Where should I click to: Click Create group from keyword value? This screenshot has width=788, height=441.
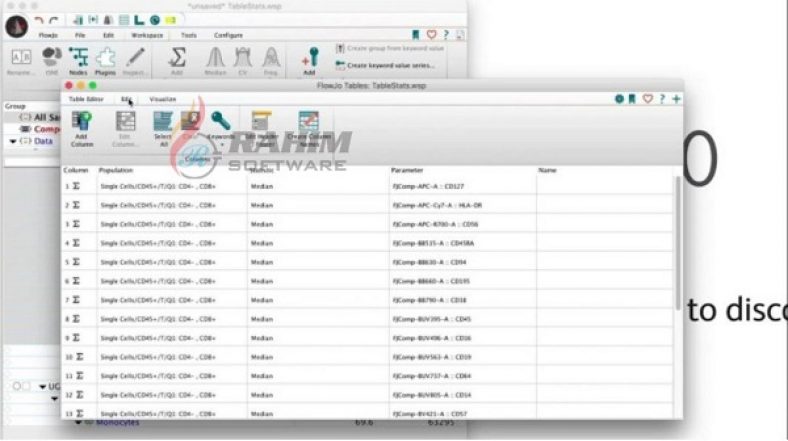click(x=390, y=48)
